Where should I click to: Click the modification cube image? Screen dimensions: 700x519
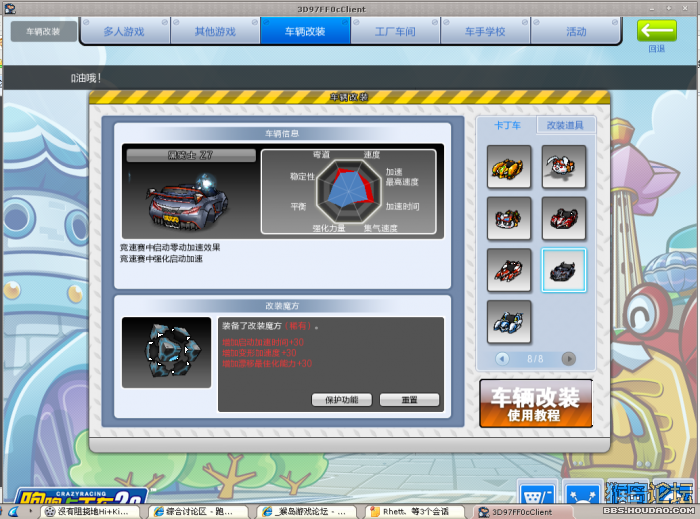pyautogui.click(x=167, y=353)
